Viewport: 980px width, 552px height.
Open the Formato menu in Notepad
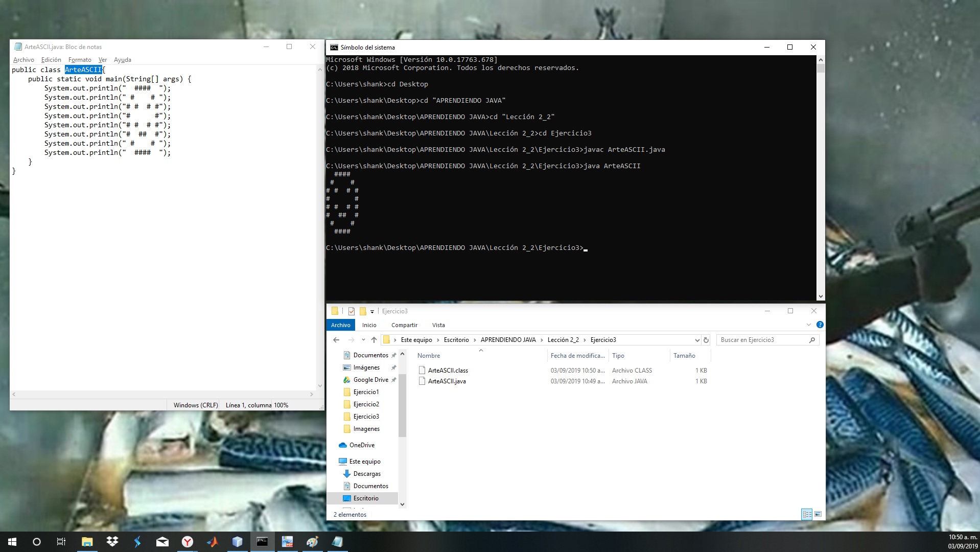coord(80,60)
